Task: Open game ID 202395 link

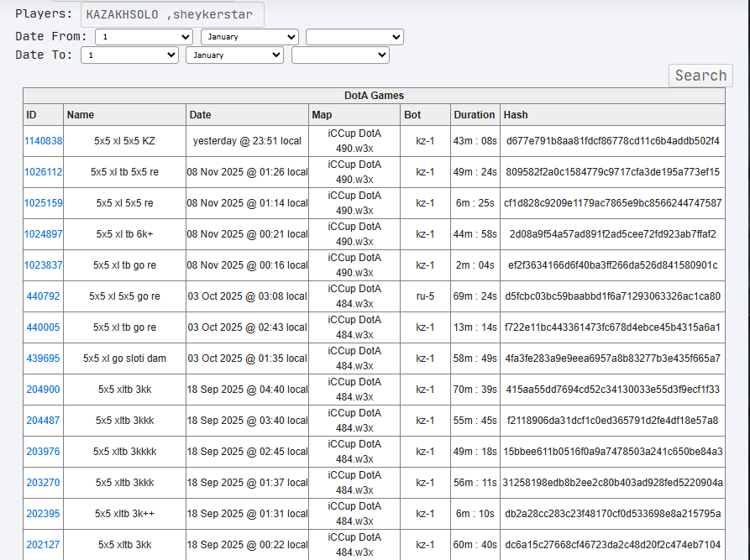Action: 43,514
